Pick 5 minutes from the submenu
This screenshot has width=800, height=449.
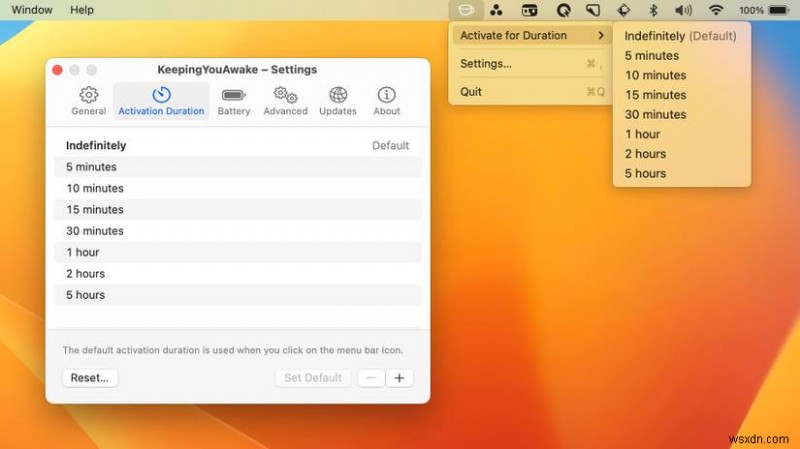(x=681, y=56)
